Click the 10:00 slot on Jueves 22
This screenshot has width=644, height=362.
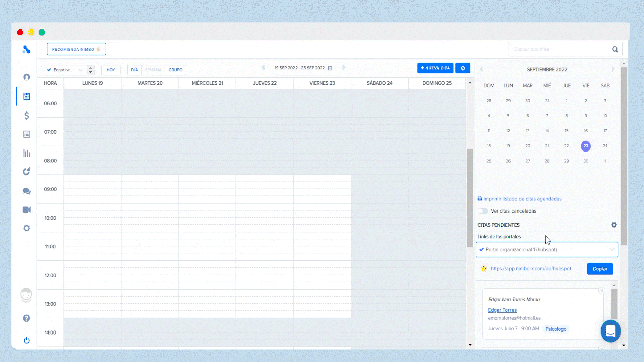tap(265, 218)
